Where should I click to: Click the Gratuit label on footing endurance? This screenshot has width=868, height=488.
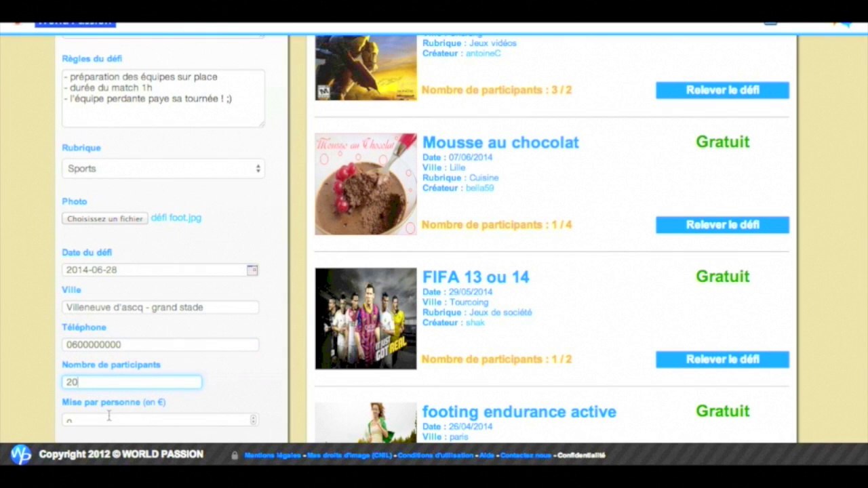point(723,411)
